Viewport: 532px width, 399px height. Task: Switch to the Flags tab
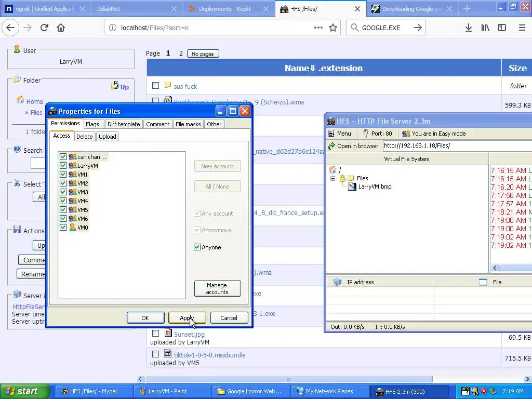pos(92,124)
